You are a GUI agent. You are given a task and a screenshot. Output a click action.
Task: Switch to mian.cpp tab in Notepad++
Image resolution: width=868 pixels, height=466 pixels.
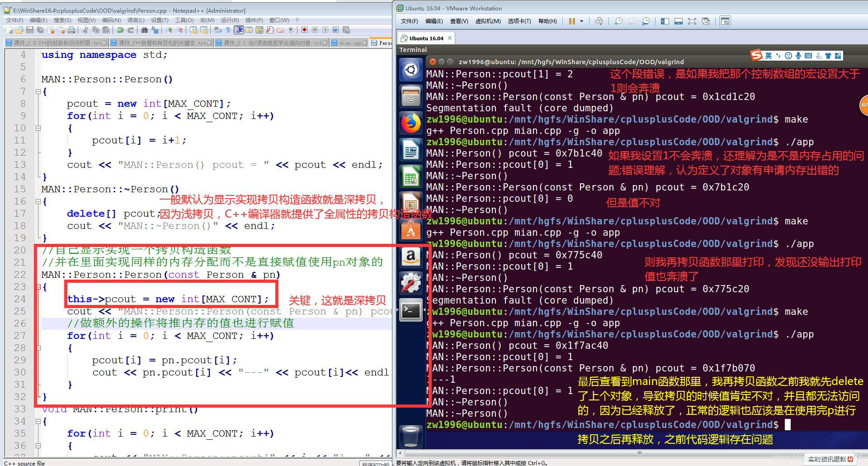350,43
